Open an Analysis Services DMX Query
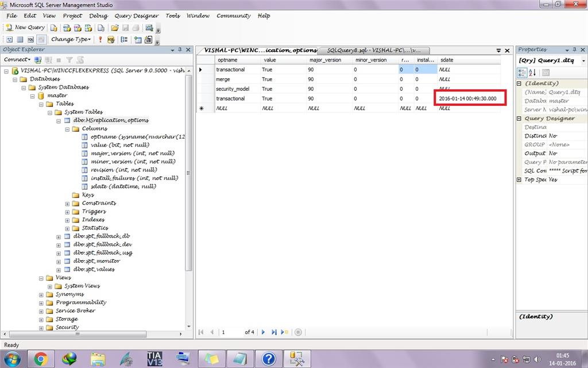The height and width of the screenshot is (368, 588). 78,28
